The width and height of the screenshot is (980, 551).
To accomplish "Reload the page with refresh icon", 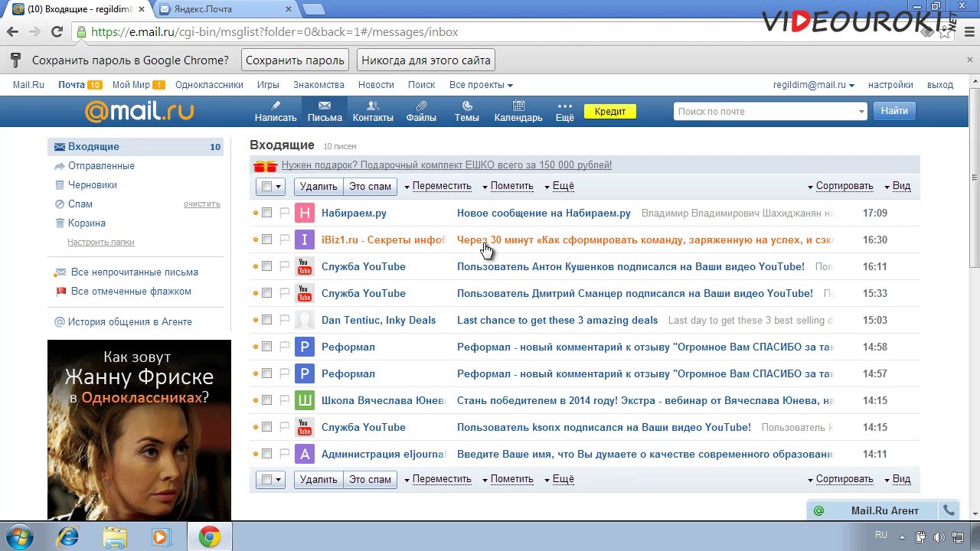I will click(57, 32).
